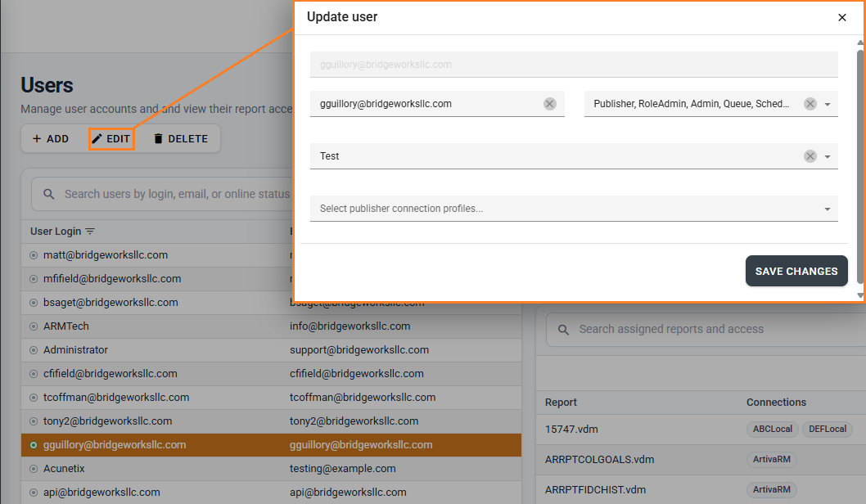
Task: Click scrollbar down arrow in dialog
Action: tap(860, 296)
